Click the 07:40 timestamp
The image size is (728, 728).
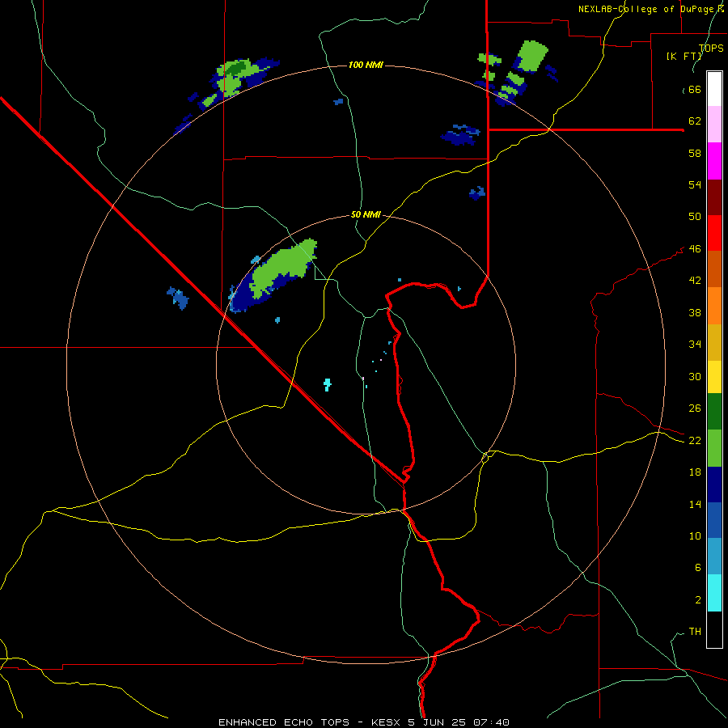point(491,722)
